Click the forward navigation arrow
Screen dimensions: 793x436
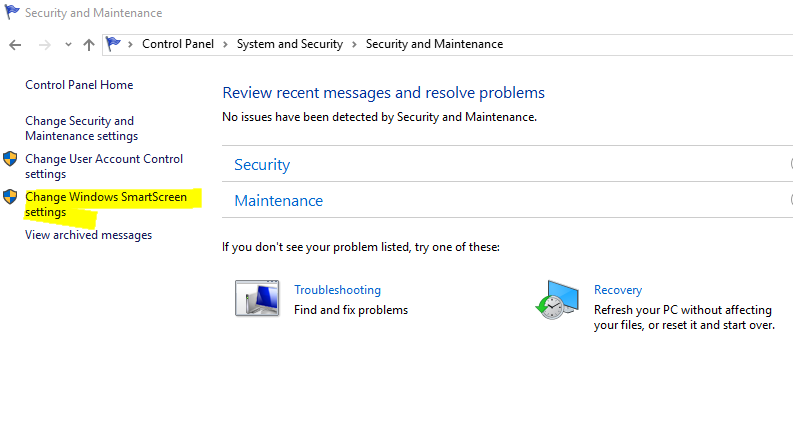pos(43,45)
